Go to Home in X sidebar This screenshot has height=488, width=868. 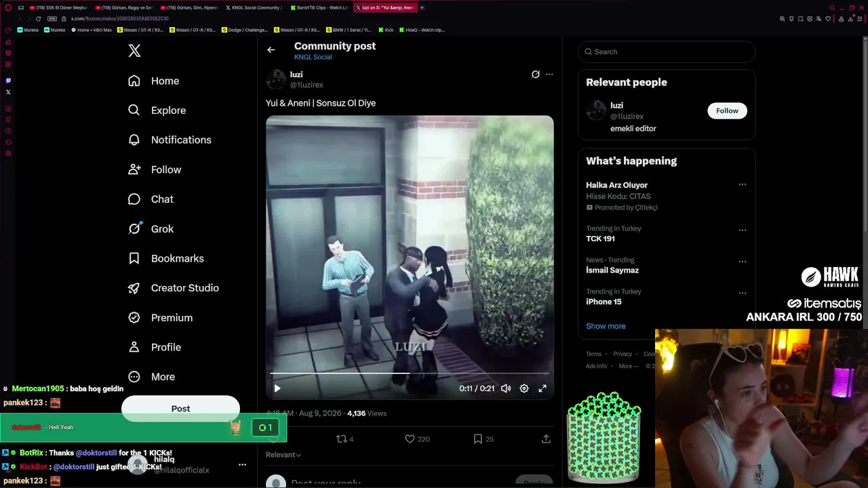(x=154, y=81)
